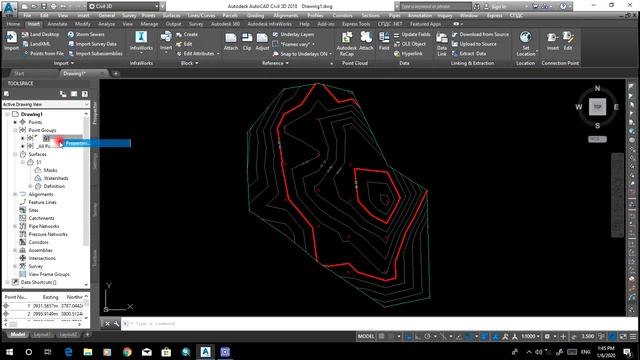This screenshot has width=640, height=360.
Task: Open Chrome from Windows taskbar
Action: [x=127, y=351]
